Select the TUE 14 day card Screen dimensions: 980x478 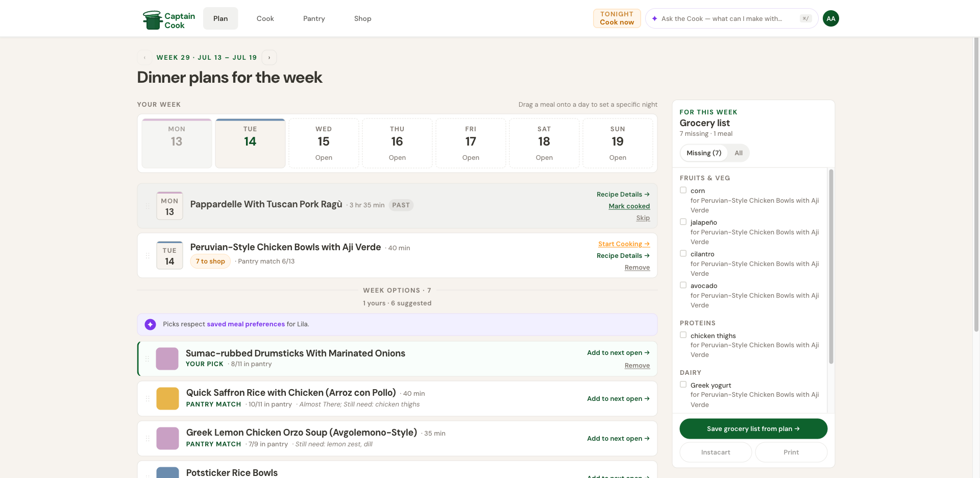[250, 144]
